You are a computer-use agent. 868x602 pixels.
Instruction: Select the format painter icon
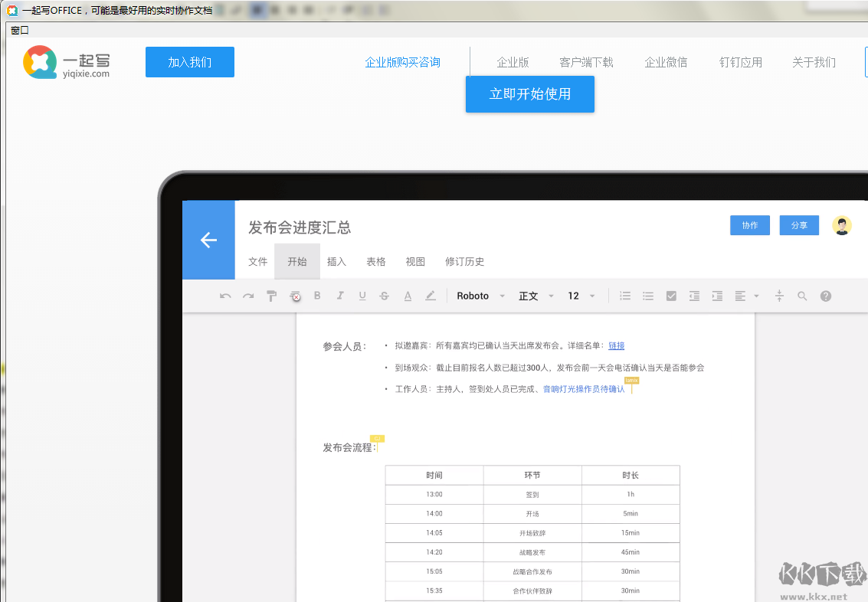(x=271, y=296)
